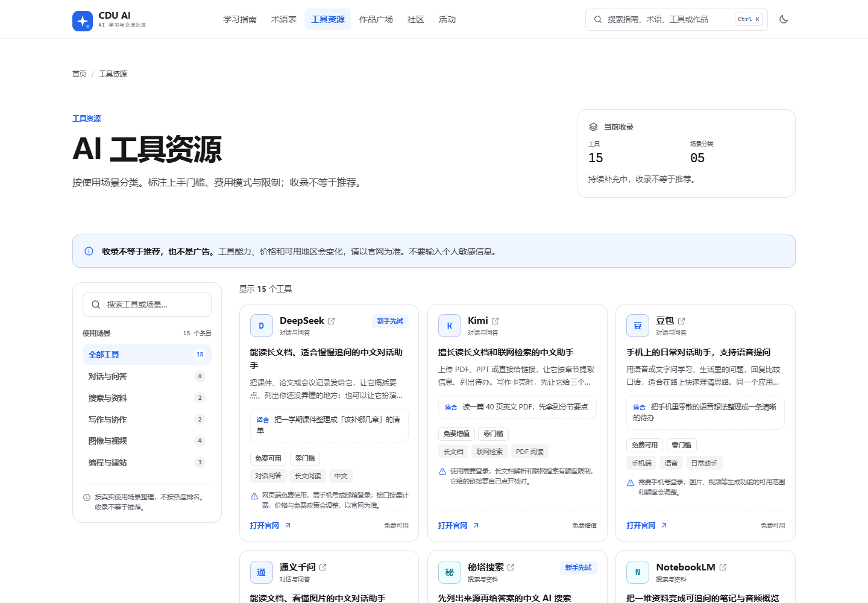Open the 作品广场 nav item
Viewport: 868px width, 603px height.
pyautogui.click(x=376, y=19)
